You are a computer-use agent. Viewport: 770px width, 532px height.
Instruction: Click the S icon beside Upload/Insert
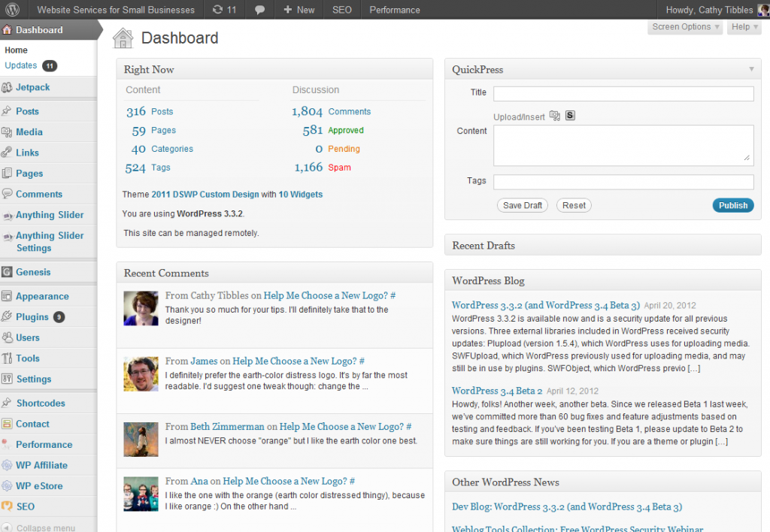point(570,115)
